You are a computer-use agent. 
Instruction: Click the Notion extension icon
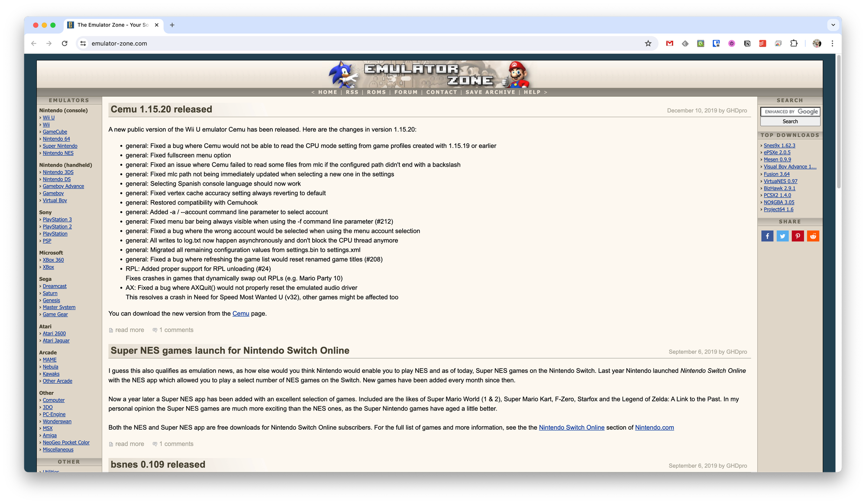tap(747, 43)
